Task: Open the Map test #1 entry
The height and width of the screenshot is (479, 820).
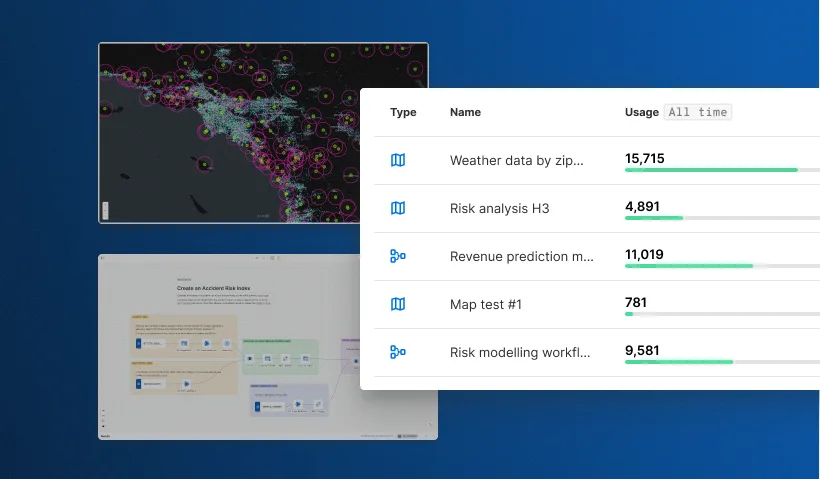Action: tap(486, 304)
